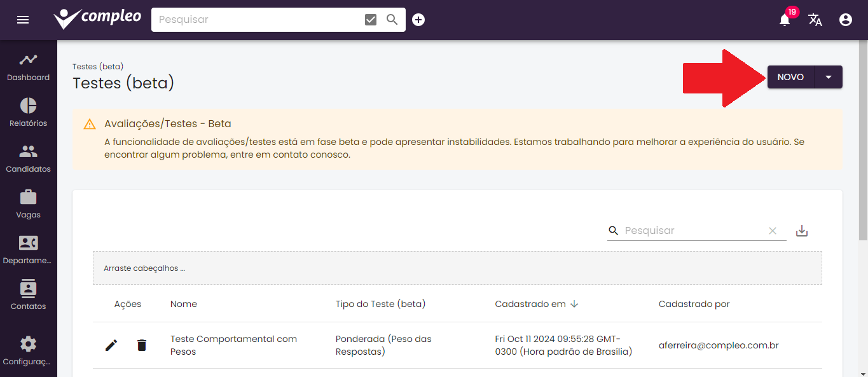The height and width of the screenshot is (377, 868).
Task: Open the Candidatos section
Action: (x=28, y=158)
